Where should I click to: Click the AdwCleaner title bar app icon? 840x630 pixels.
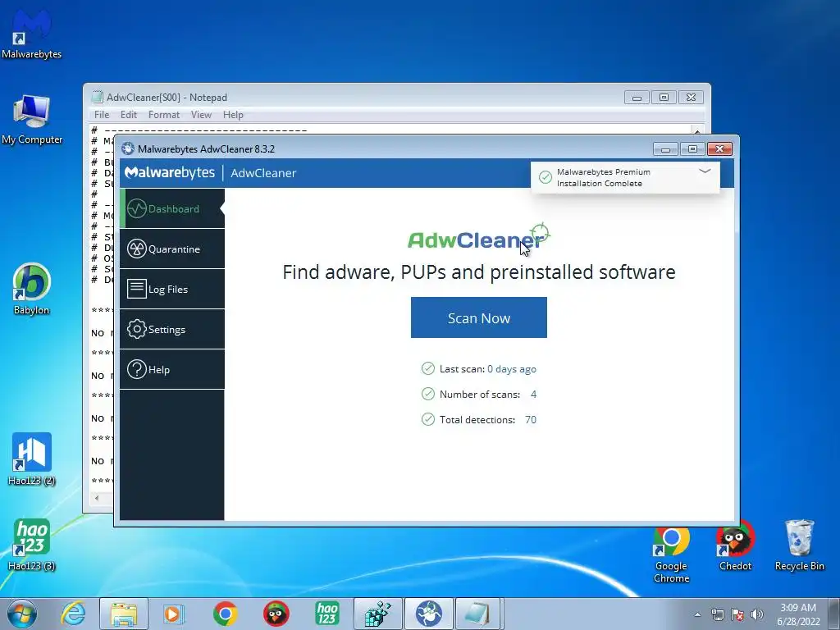tap(127, 148)
